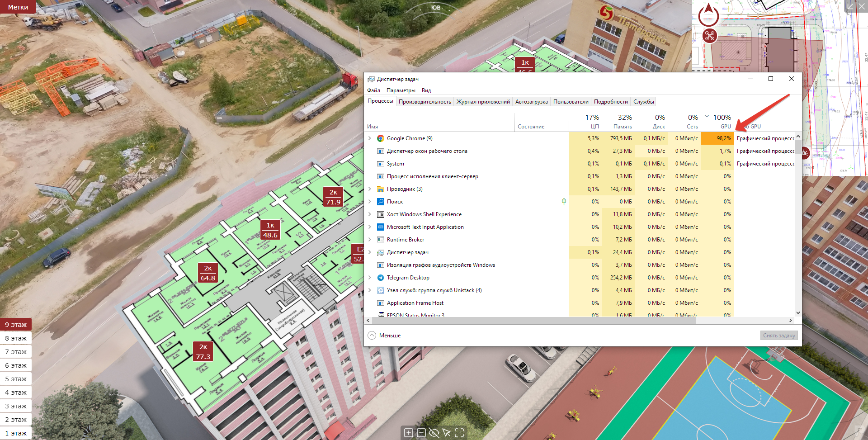Click the drone icon on the minimap

point(709,35)
